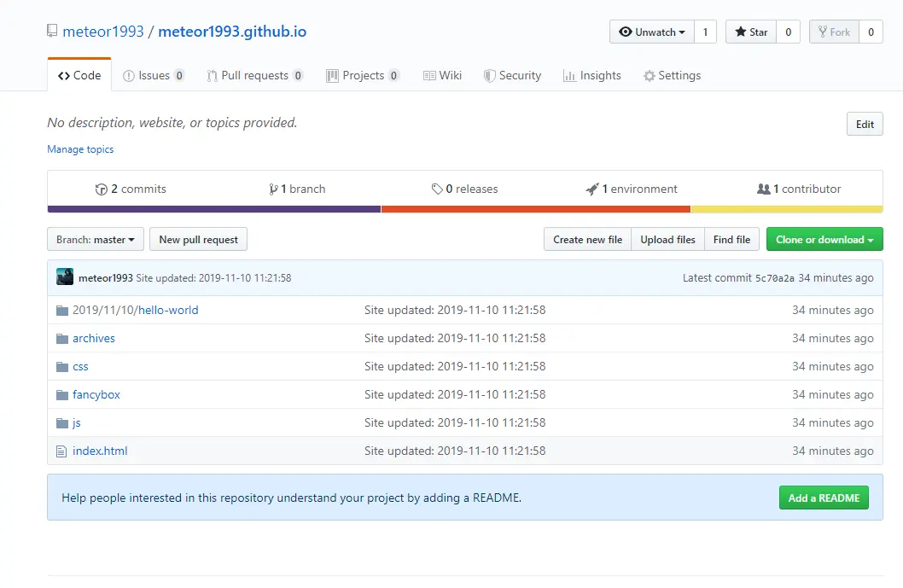The width and height of the screenshot is (903, 588).
Task: Open the 2 commits link
Action: [131, 189]
